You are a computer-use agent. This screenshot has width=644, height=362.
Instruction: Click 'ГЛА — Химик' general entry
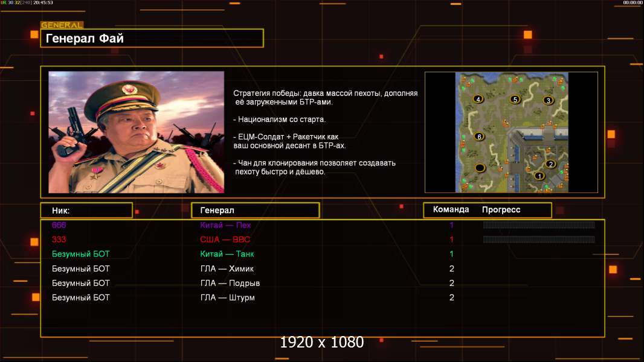(227, 268)
